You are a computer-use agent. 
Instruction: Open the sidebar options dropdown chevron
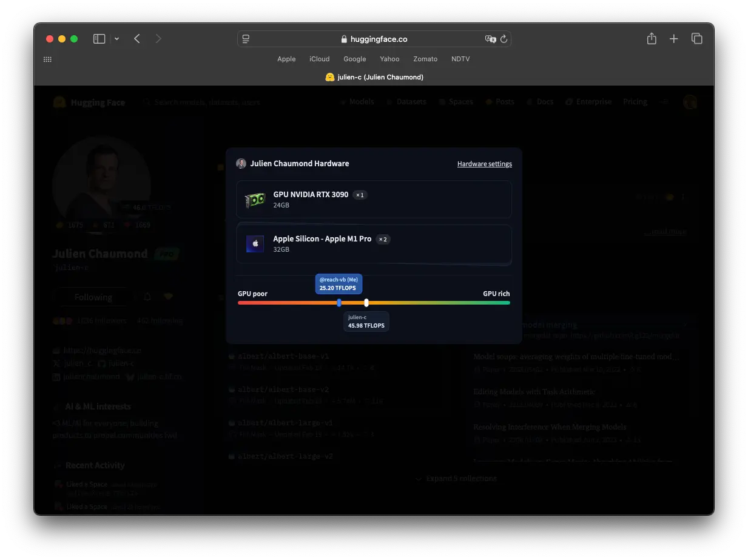click(116, 39)
